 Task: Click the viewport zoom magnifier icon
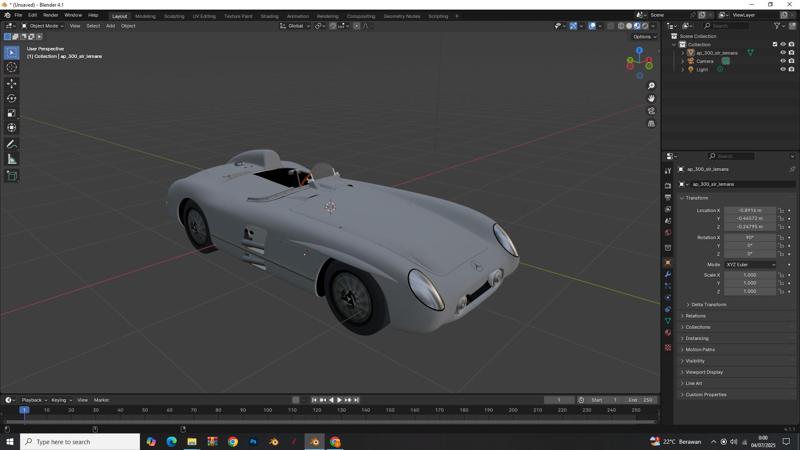click(x=651, y=86)
